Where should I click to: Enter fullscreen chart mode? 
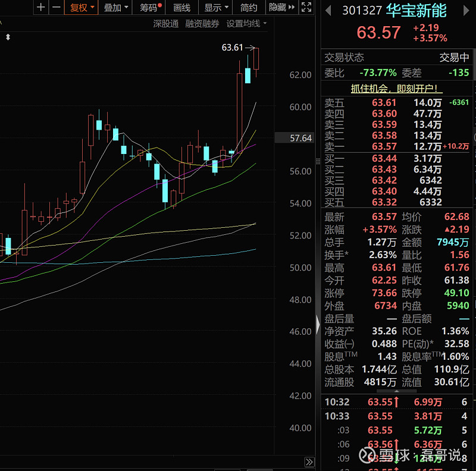click(x=306, y=7)
